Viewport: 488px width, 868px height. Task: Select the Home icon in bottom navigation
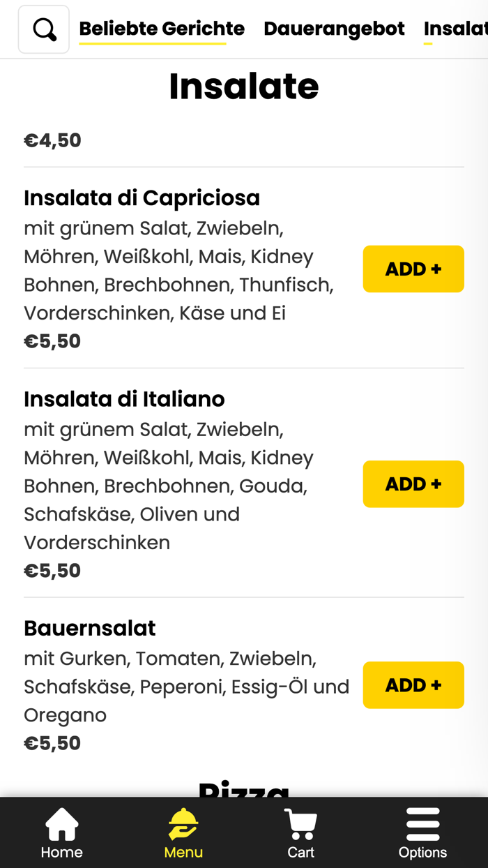pyautogui.click(x=61, y=832)
